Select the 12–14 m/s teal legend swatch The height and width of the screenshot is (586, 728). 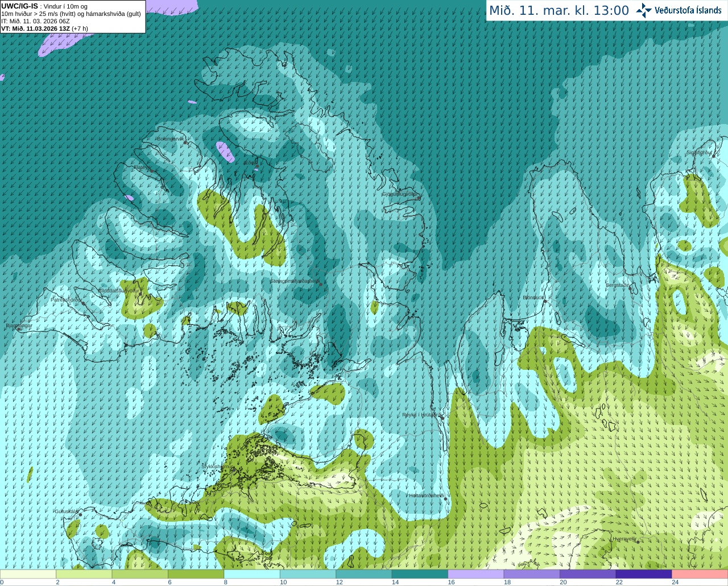365,574
